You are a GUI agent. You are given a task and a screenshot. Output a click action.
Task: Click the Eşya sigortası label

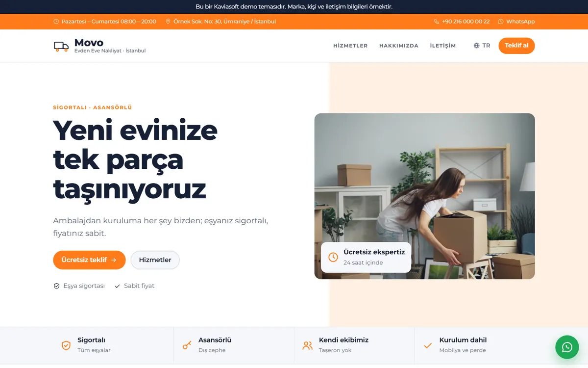84,286
